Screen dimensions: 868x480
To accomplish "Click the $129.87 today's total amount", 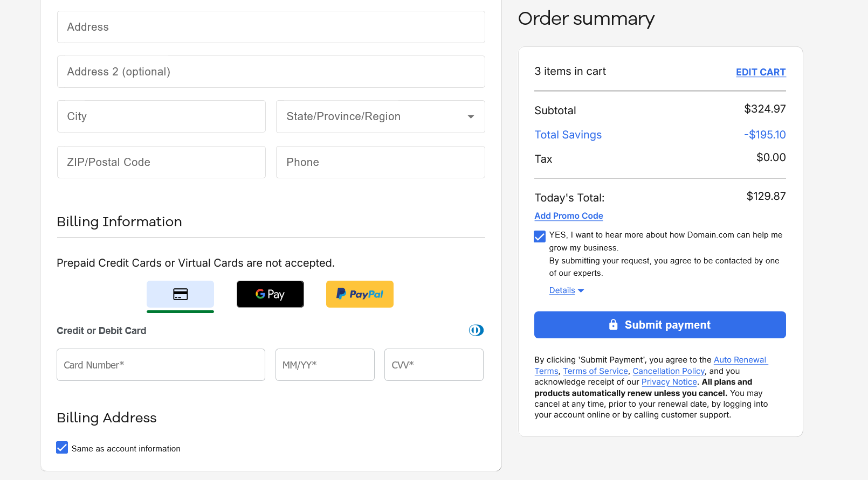I will [766, 196].
